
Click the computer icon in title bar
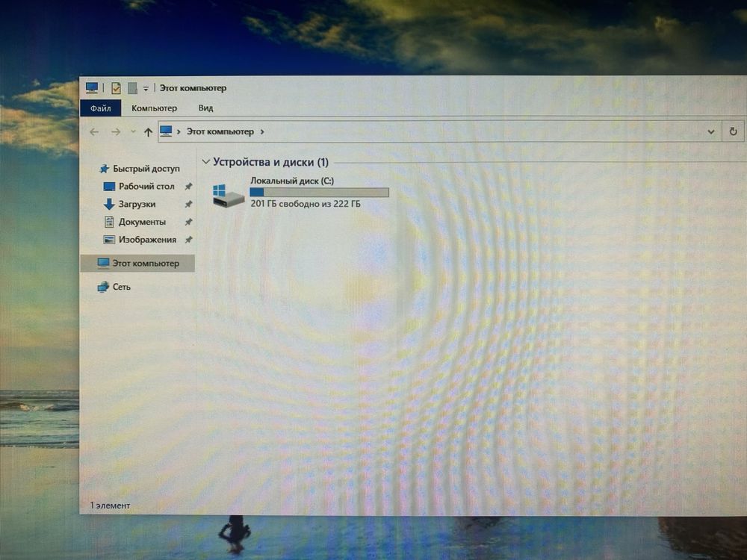pyautogui.click(x=92, y=87)
